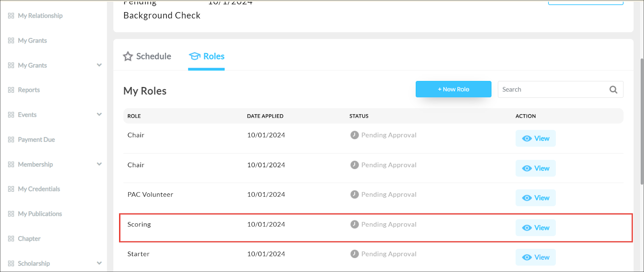Switch to the Schedule tab
The image size is (644, 272).
click(x=147, y=56)
